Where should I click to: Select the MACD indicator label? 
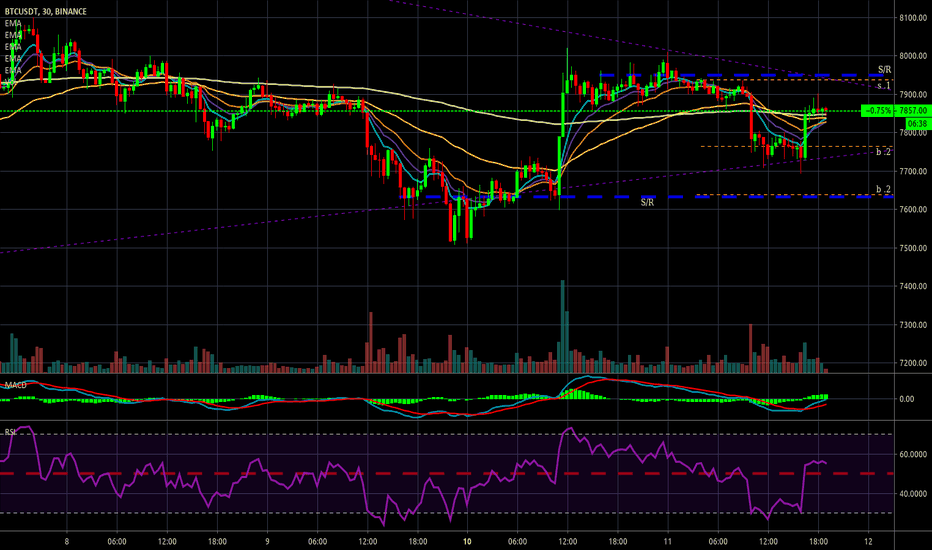(15, 385)
